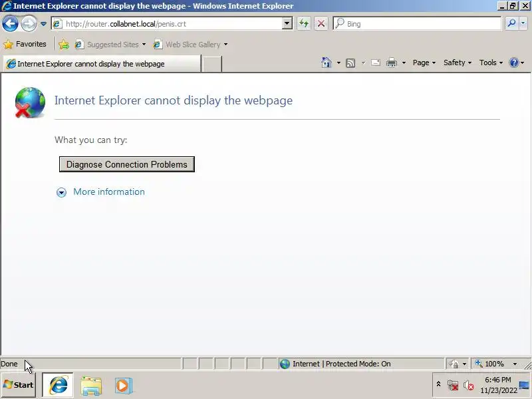532x399 pixels.
Task: Open the Windows Start menu
Action: pyautogui.click(x=19, y=385)
